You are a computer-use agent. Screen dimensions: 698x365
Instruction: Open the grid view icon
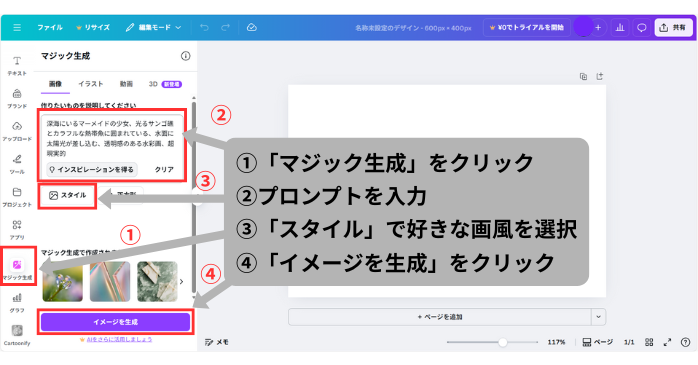pyautogui.click(x=649, y=342)
